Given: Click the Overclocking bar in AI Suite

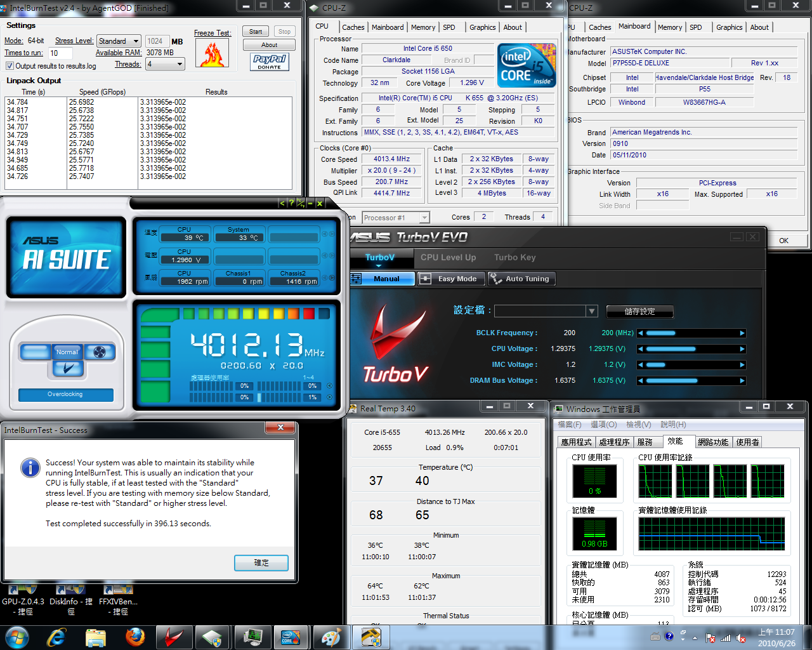Looking at the screenshot, I should [66, 395].
